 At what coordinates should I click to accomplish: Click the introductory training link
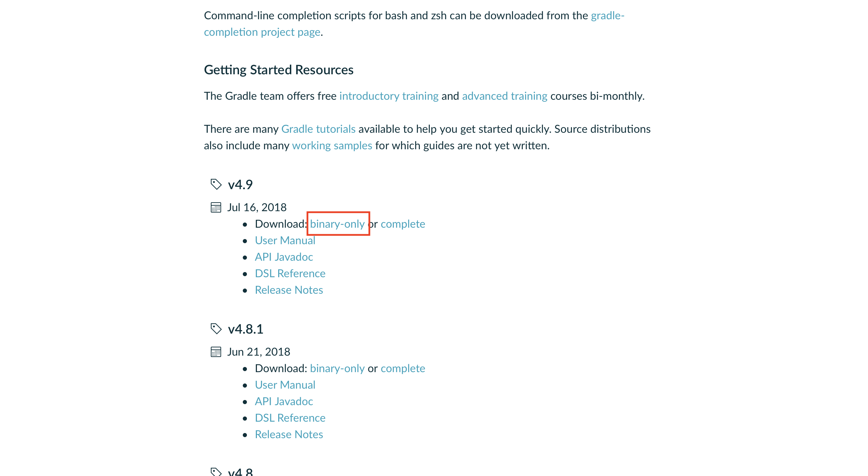tap(389, 96)
